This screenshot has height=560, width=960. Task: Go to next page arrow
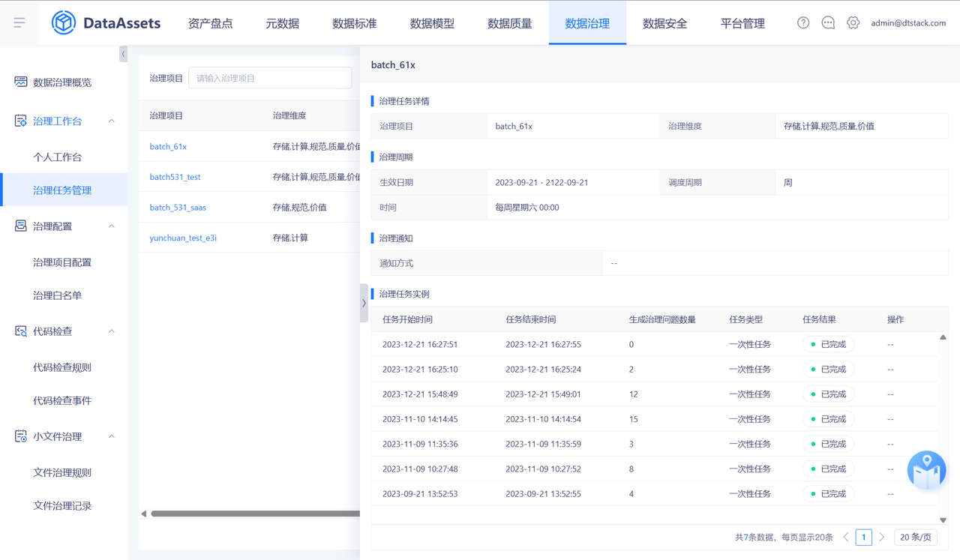pyautogui.click(x=882, y=538)
